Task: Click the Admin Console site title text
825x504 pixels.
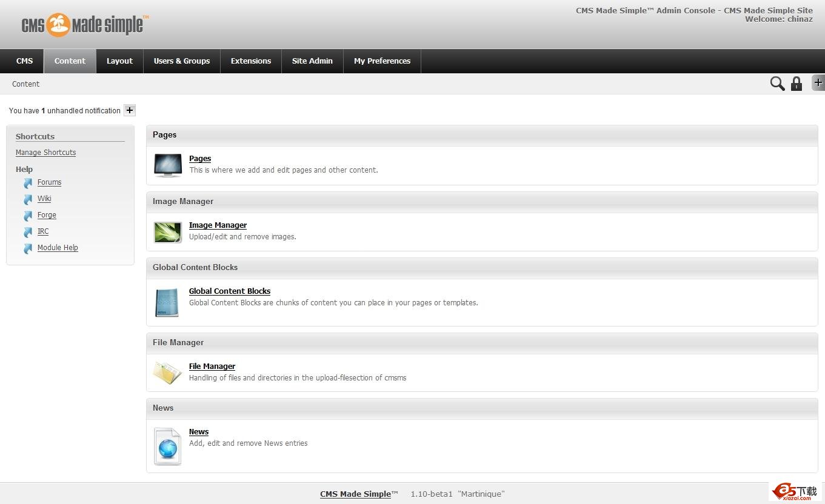Action: coord(694,10)
